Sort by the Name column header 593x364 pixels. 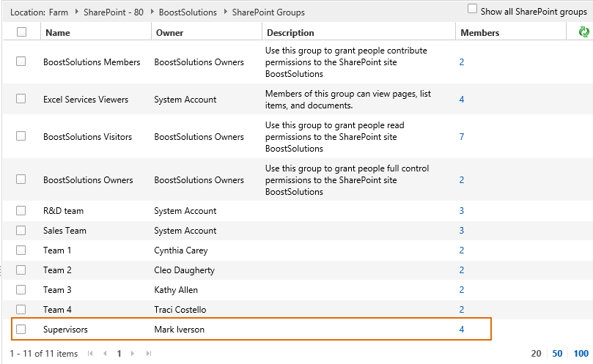coord(57,33)
